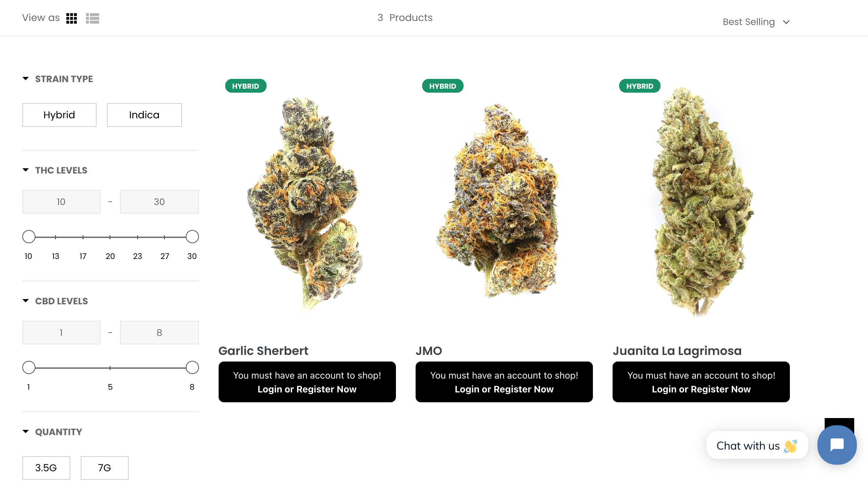The image size is (868, 491).
Task: Select the 7G quantity filter
Action: [x=104, y=468]
